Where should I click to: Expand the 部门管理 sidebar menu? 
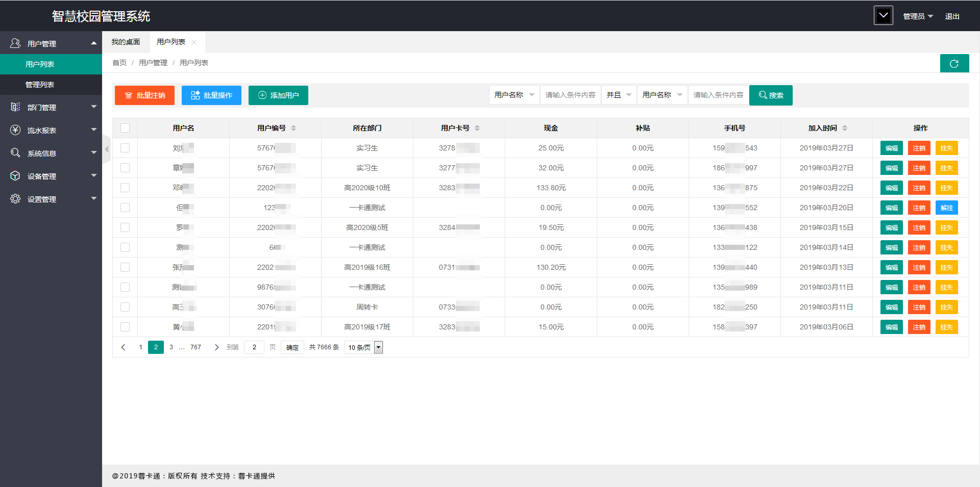(94, 107)
